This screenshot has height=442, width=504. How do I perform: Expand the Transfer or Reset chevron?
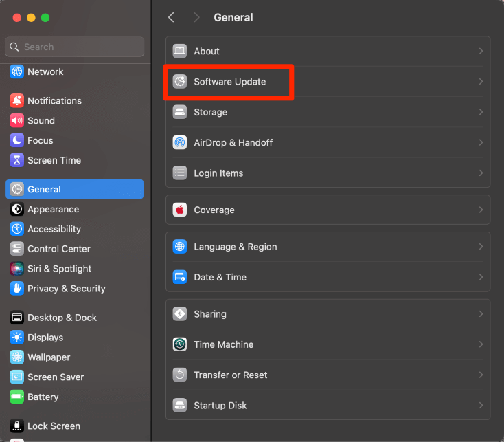[481, 375]
